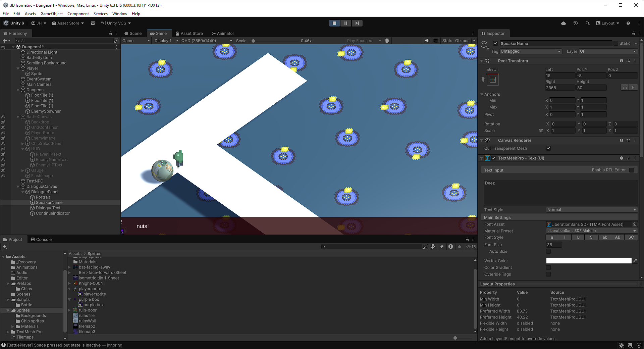Click the Stats button in Game view
Screen dimensions: 644x349
pos(447,41)
